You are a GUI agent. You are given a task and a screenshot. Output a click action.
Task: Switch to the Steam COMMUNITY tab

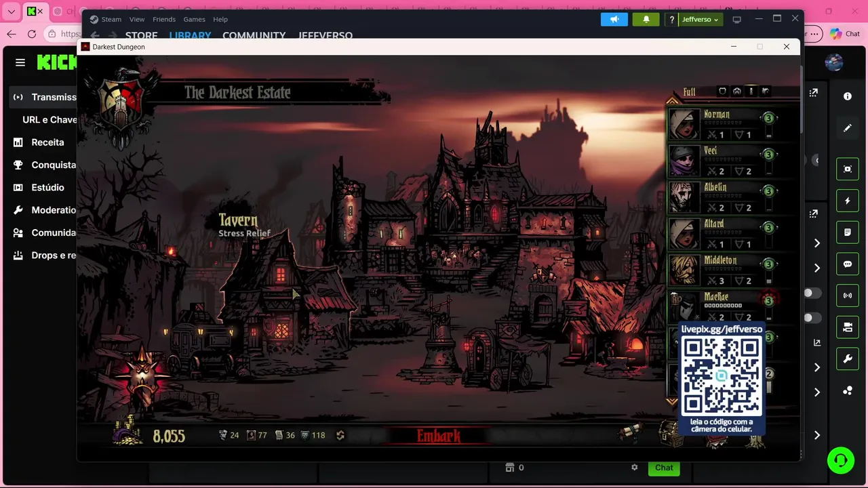coord(254,35)
